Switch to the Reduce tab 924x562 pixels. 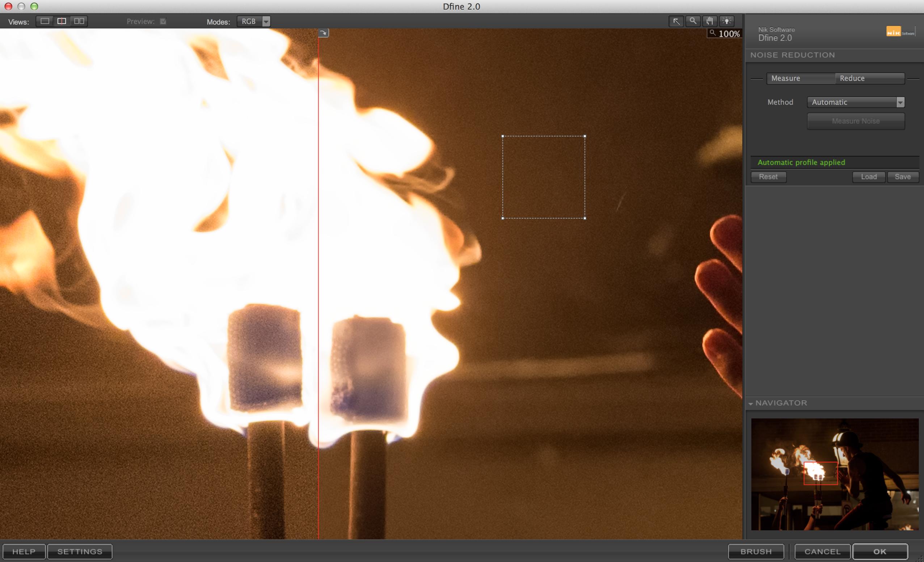pos(870,79)
